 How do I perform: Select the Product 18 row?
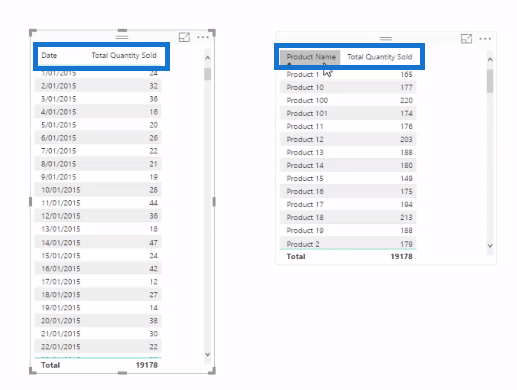coord(348,217)
